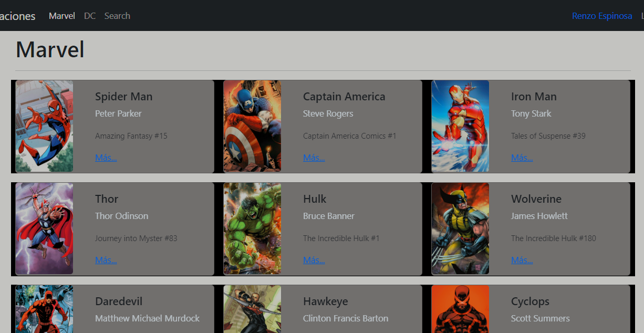Open the Search nav tab
This screenshot has height=333, width=644.
[x=117, y=16]
